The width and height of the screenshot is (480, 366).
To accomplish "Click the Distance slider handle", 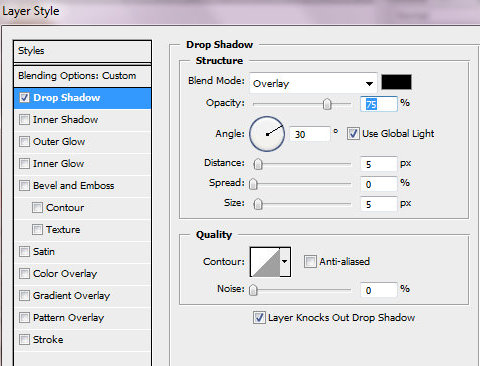I will 258,164.
